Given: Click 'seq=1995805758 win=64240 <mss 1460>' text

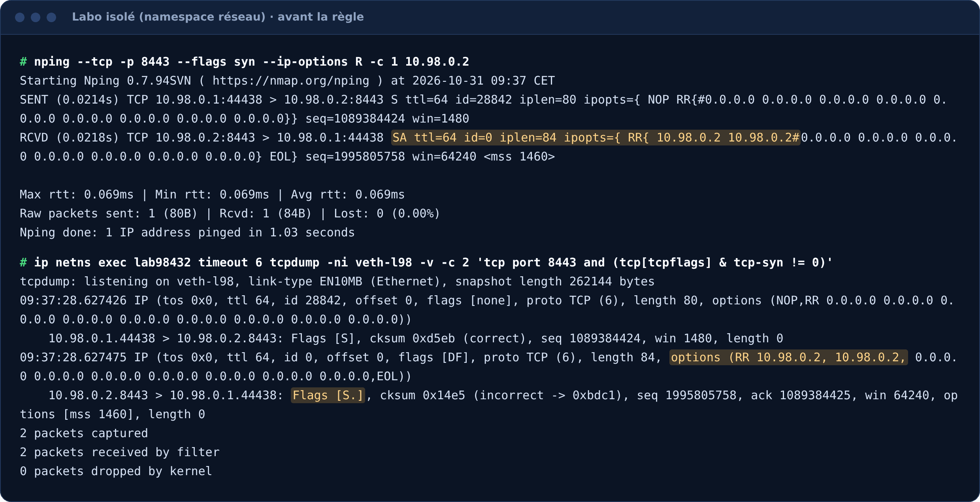Looking at the screenshot, I should 430,157.
